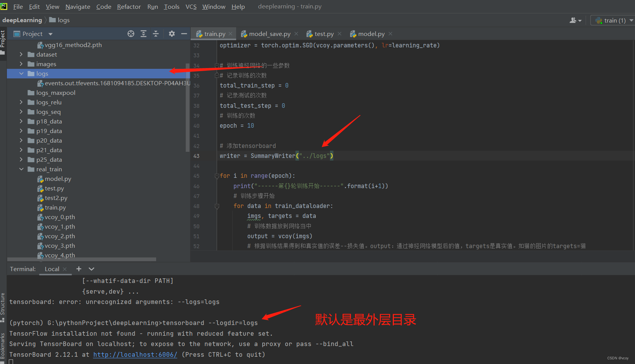Open the Code menu
Screen dimensions: 635x364
click(x=104, y=6)
